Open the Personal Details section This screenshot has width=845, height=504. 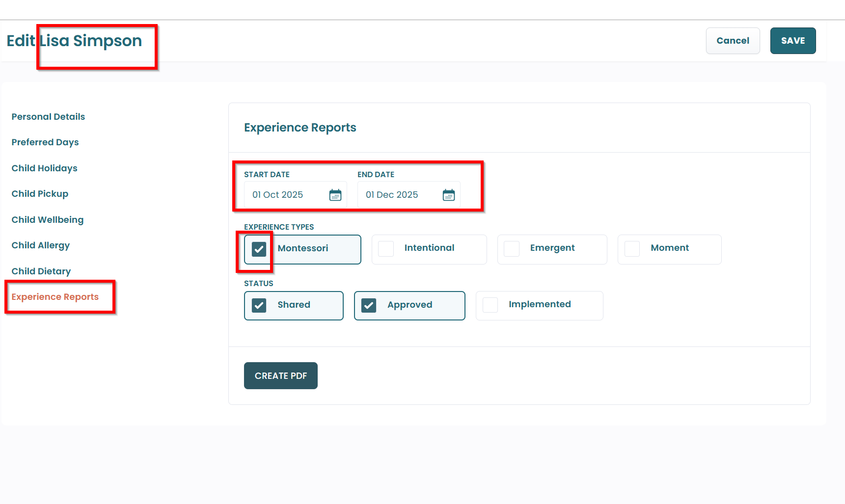click(48, 117)
